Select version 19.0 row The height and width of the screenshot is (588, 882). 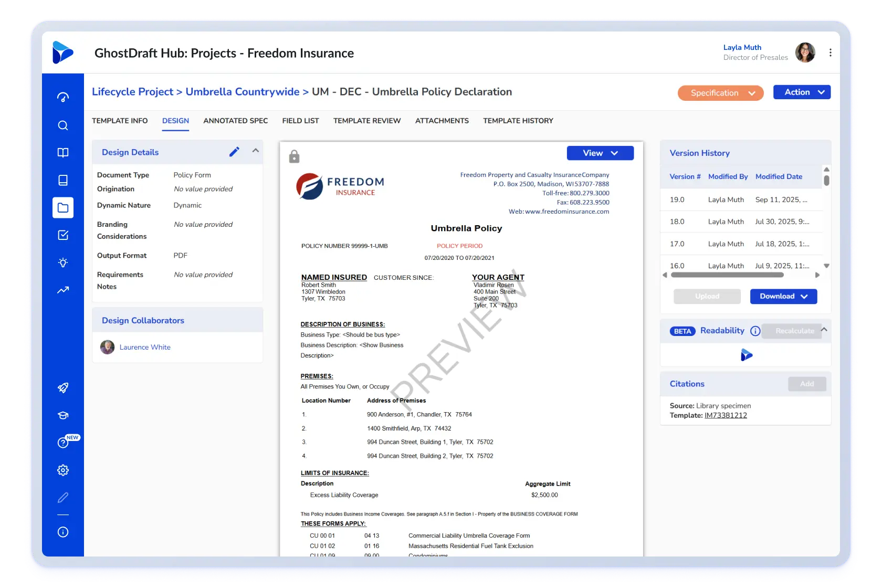(741, 199)
